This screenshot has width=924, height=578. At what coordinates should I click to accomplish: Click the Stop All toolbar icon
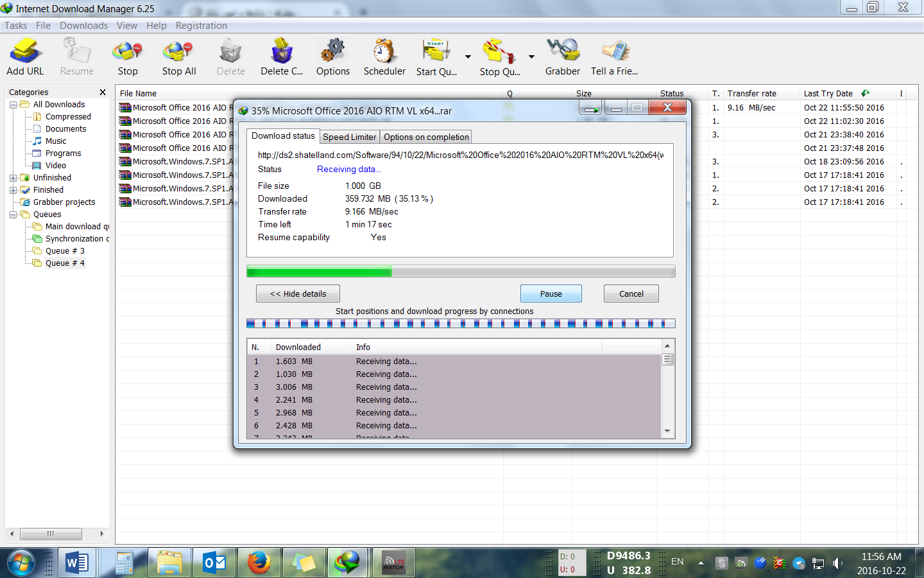(x=179, y=57)
